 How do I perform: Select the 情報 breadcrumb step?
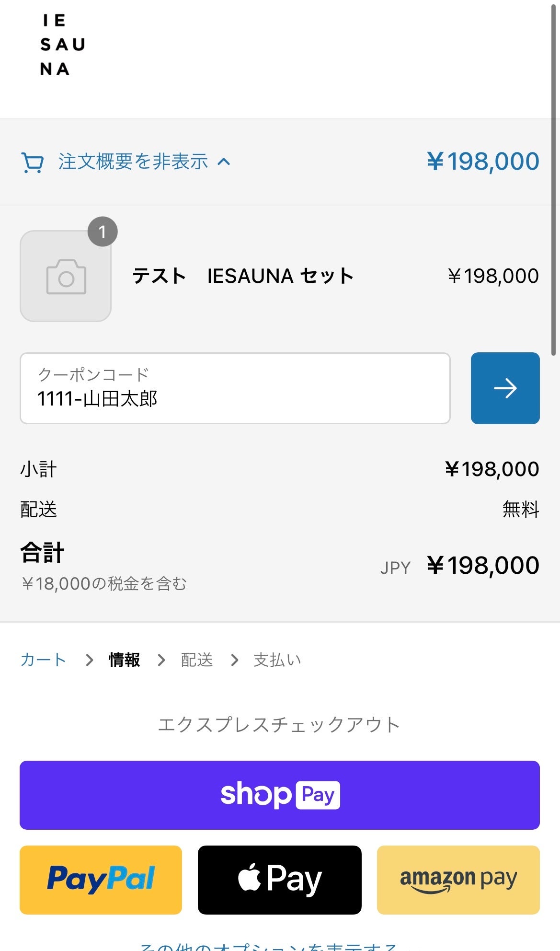click(125, 660)
